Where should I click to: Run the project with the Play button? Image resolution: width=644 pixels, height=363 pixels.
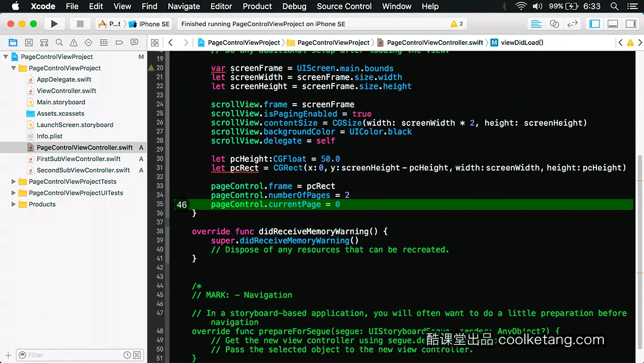click(x=54, y=24)
